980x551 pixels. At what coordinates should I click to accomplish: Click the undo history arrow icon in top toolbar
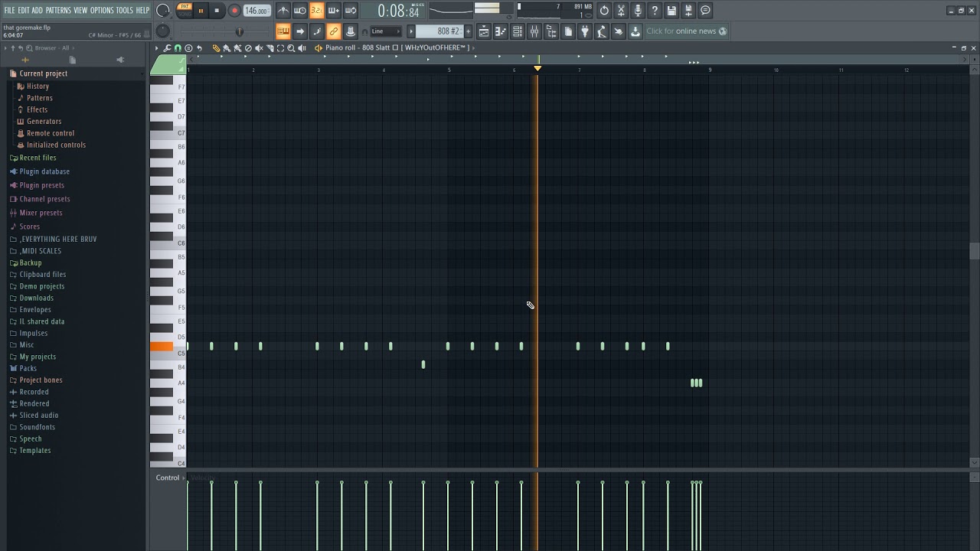604,10
